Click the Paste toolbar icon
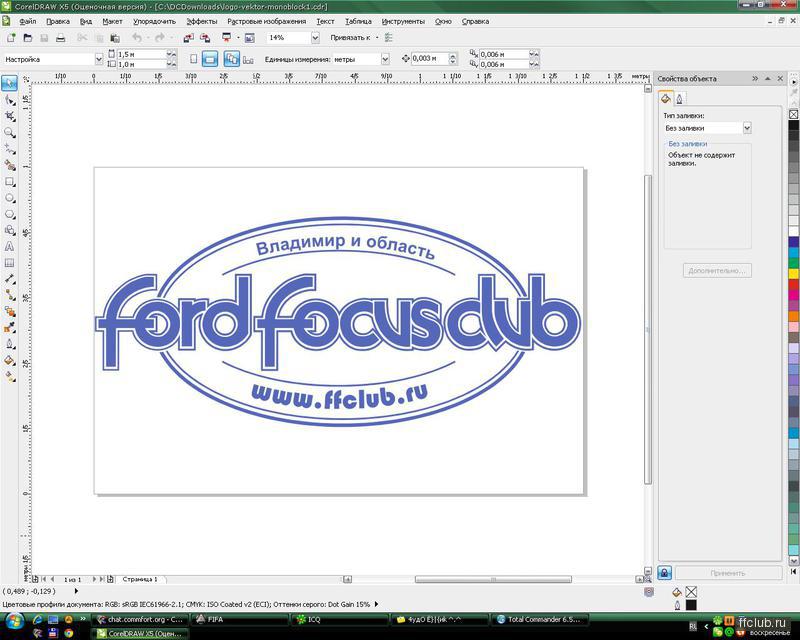 click(x=115, y=38)
